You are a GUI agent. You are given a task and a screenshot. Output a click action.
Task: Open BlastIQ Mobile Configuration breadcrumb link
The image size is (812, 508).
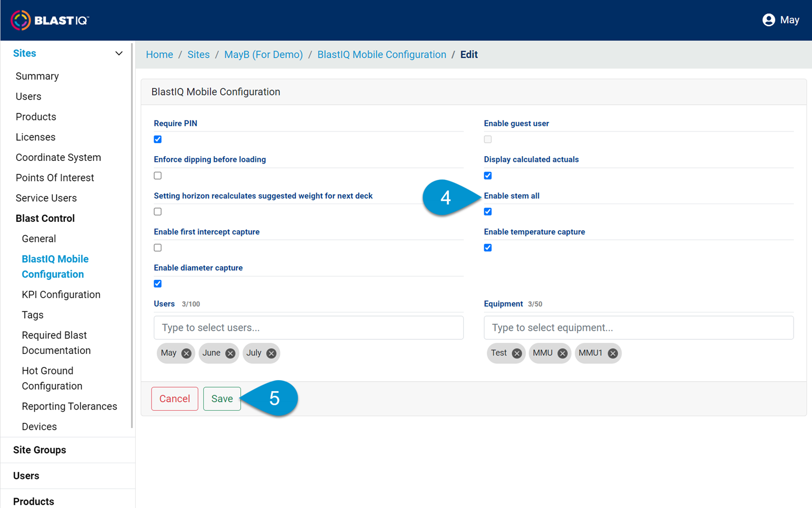point(382,55)
